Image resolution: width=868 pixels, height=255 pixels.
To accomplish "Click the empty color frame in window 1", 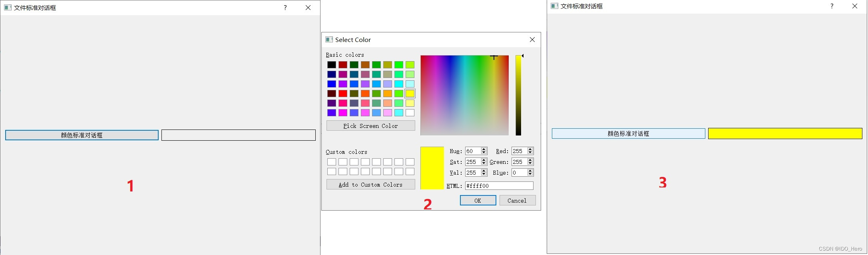I will pyautogui.click(x=239, y=135).
